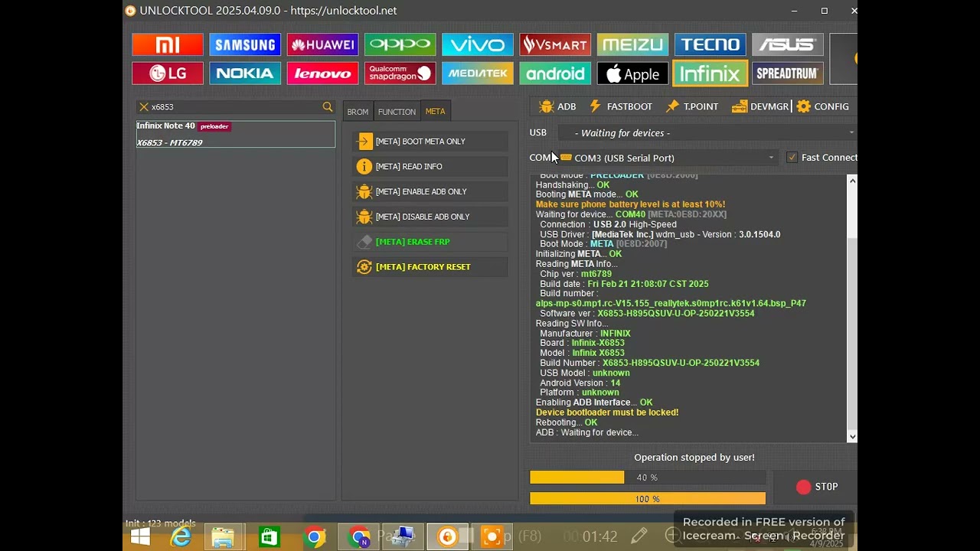980x551 pixels.
Task: Select the Samsung brand icon
Action: 245,44
